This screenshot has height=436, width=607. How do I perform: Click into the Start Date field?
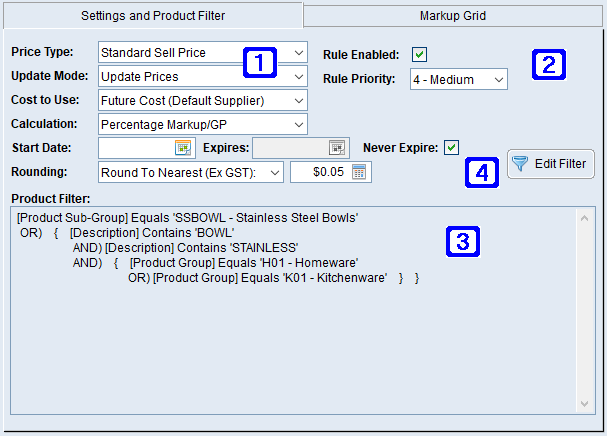[135, 148]
